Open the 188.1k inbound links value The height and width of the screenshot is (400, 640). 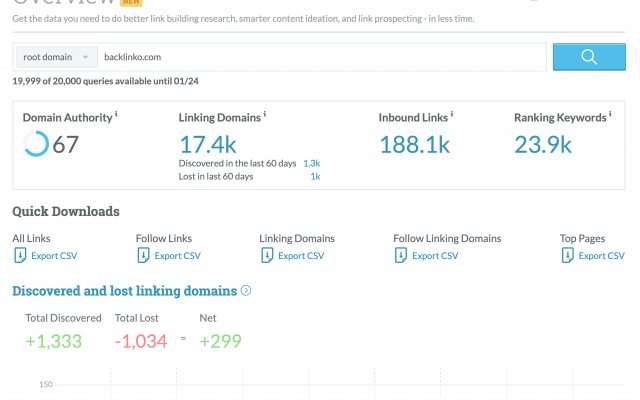415,144
